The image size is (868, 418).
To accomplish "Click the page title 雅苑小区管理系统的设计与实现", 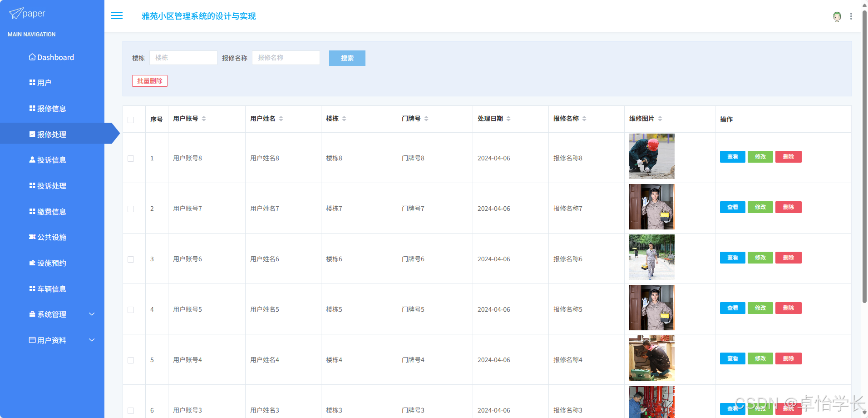I will pos(199,16).
